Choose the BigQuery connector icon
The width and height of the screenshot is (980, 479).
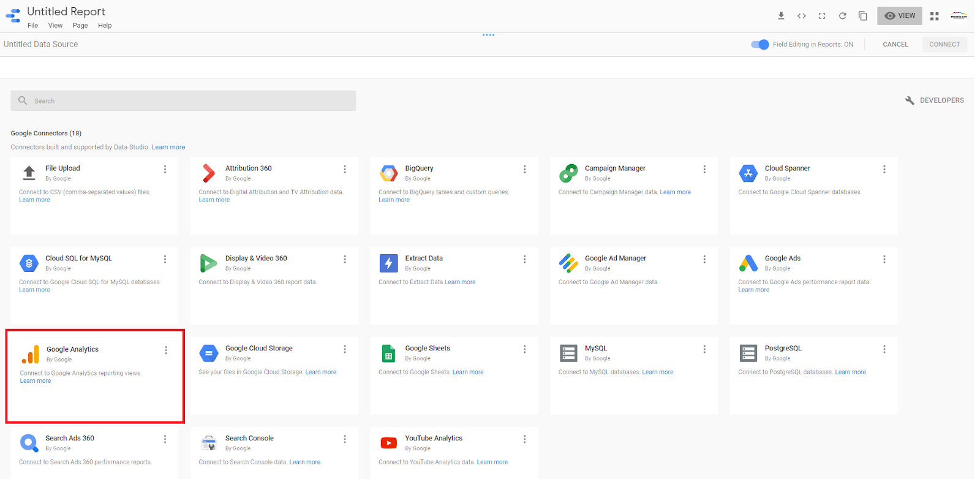click(x=388, y=173)
